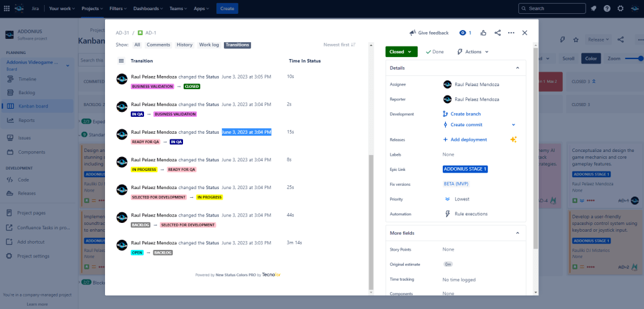
Task: Select the Color view toggle on board
Action: (591, 58)
